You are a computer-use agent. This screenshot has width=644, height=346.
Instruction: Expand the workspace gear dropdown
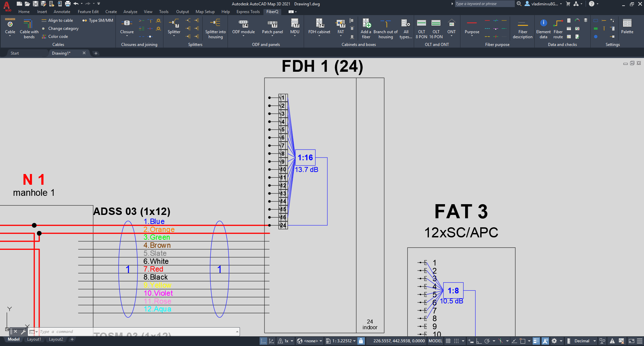point(561,341)
